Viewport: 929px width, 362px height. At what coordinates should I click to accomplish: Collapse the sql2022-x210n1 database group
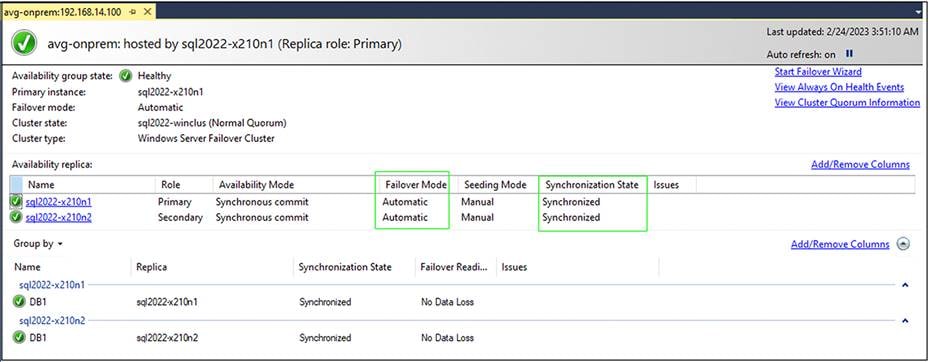pyautogui.click(x=905, y=285)
